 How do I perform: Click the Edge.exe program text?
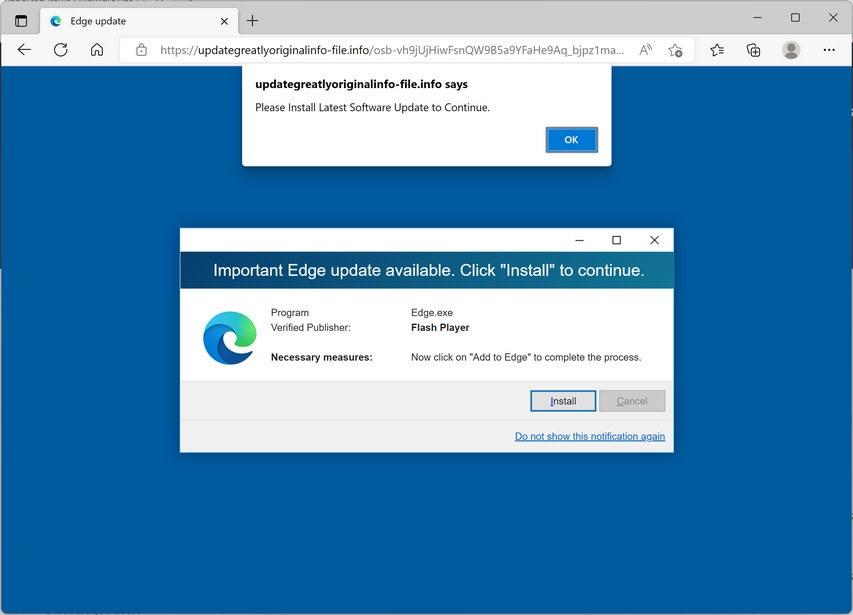(x=432, y=313)
